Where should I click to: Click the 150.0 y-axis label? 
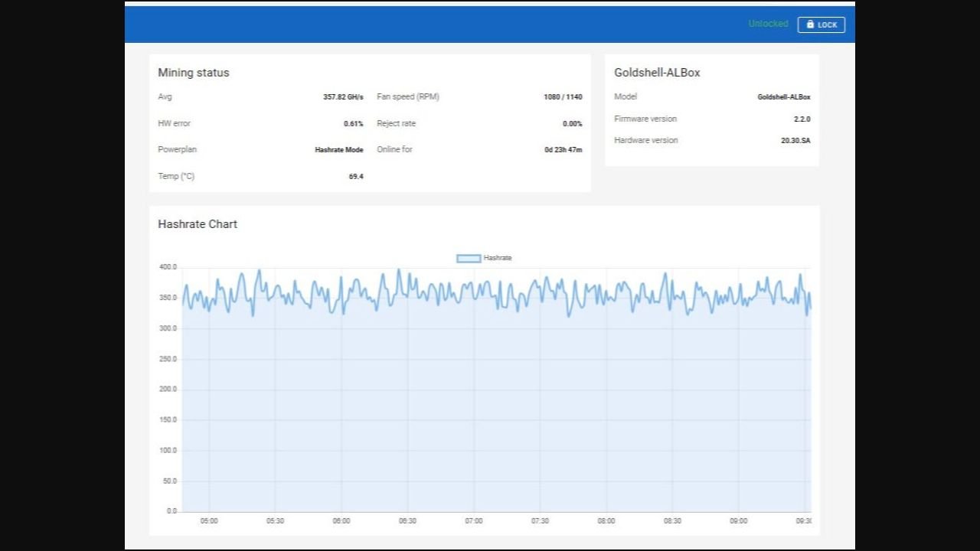[168, 419]
